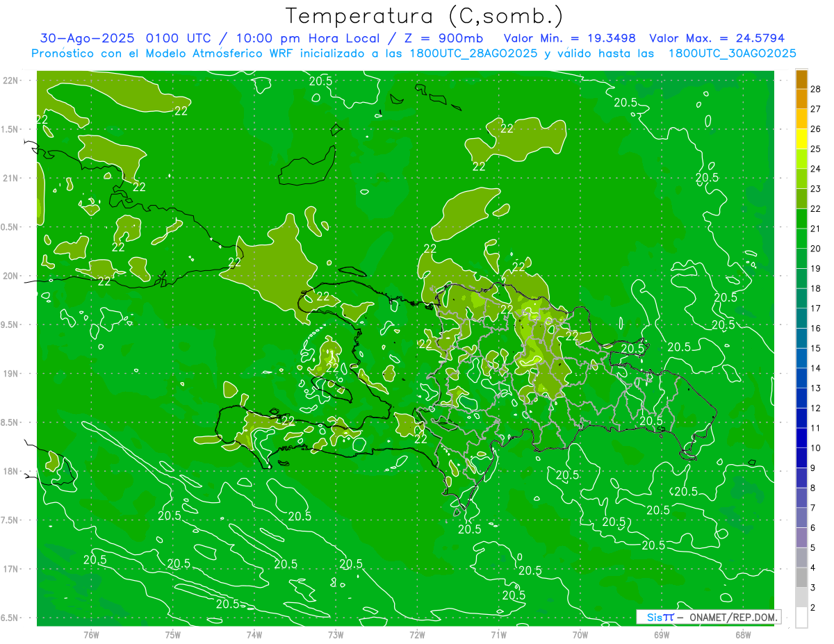Click the '21N' latitude axis label

pos(11,178)
